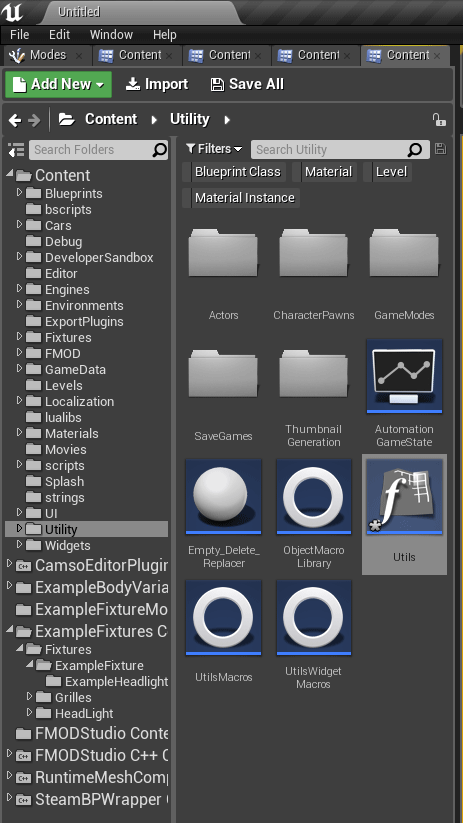Switch to the Modes tab
The height and width of the screenshot is (823, 463).
tap(48, 55)
